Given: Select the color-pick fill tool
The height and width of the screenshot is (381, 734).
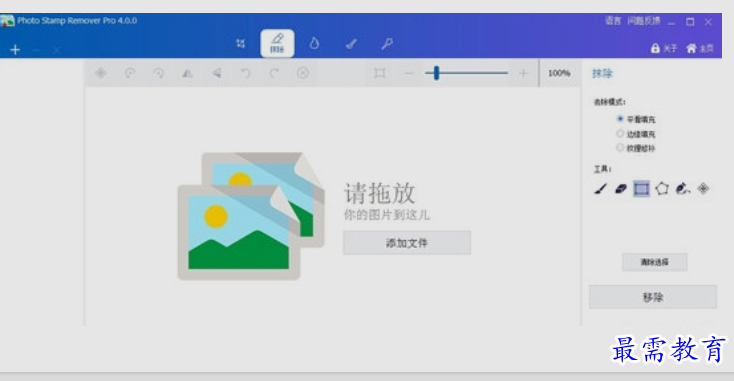Looking at the screenshot, I should (683, 189).
